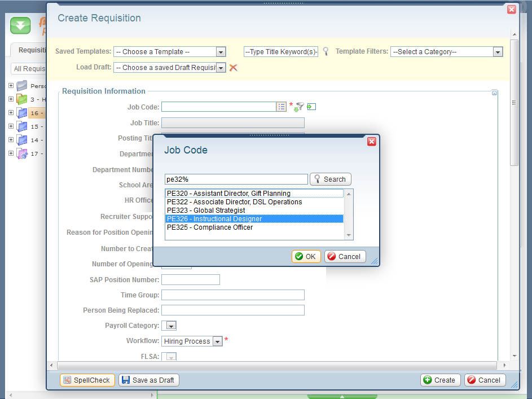Collapse the Requisition Information section

(494, 93)
